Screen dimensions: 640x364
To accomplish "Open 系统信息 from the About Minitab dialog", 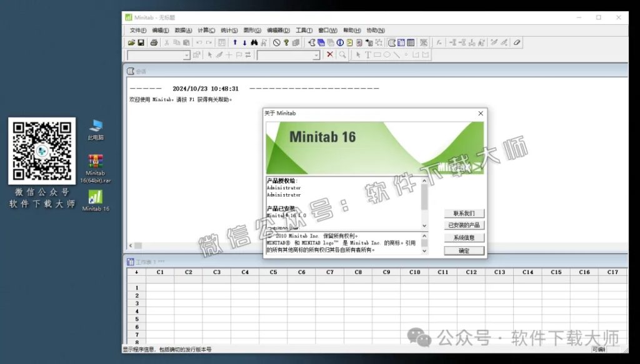I will click(464, 237).
